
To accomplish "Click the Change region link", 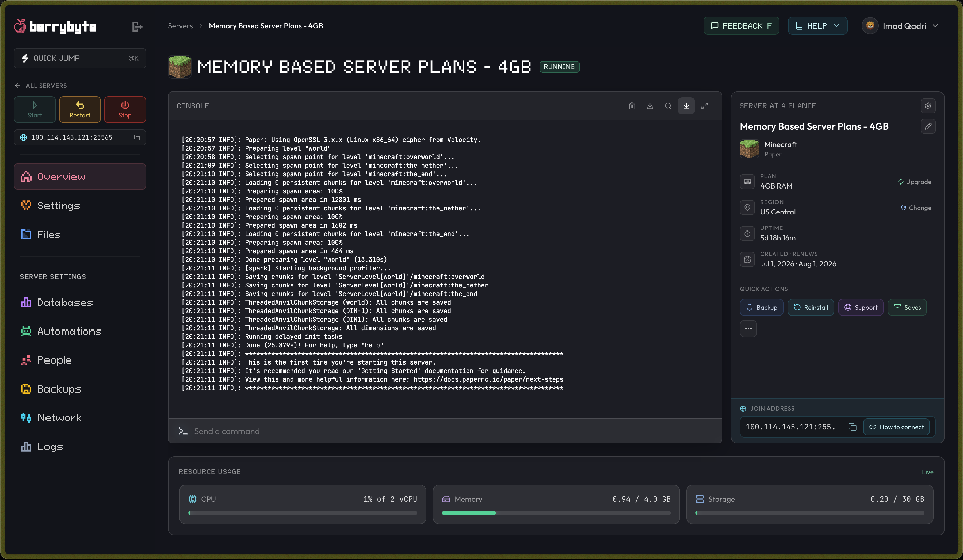I will pyautogui.click(x=916, y=208).
